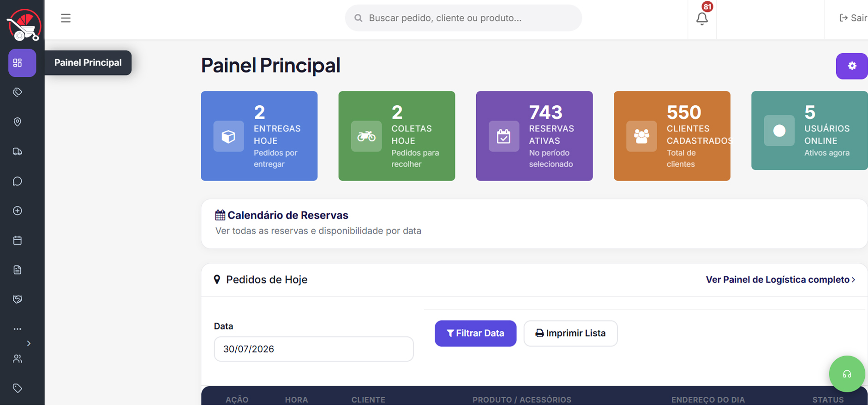The height and width of the screenshot is (406, 868).
Task: Click the Pedidos de Hoje heading
Action: click(267, 280)
